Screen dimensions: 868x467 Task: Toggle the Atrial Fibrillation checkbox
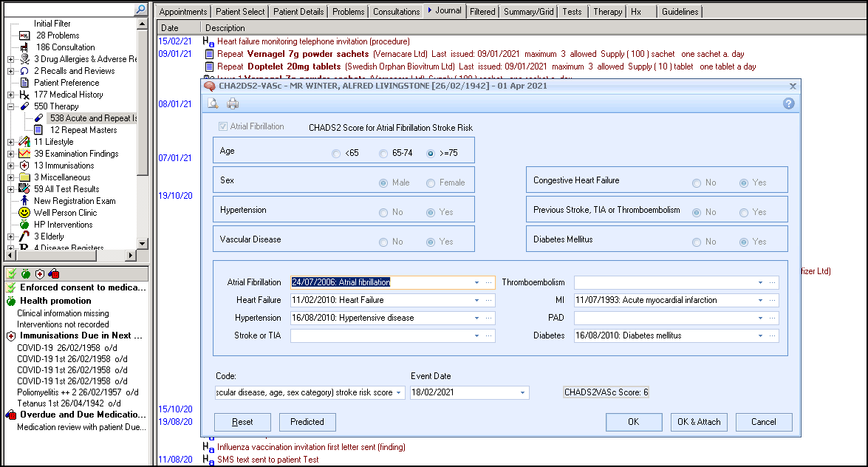click(x=223, y=127)
